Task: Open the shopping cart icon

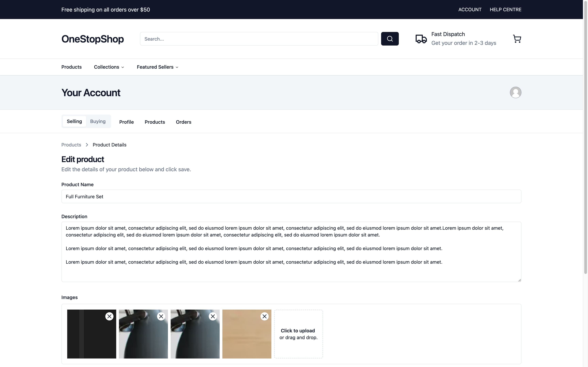Action: [517, 39]
